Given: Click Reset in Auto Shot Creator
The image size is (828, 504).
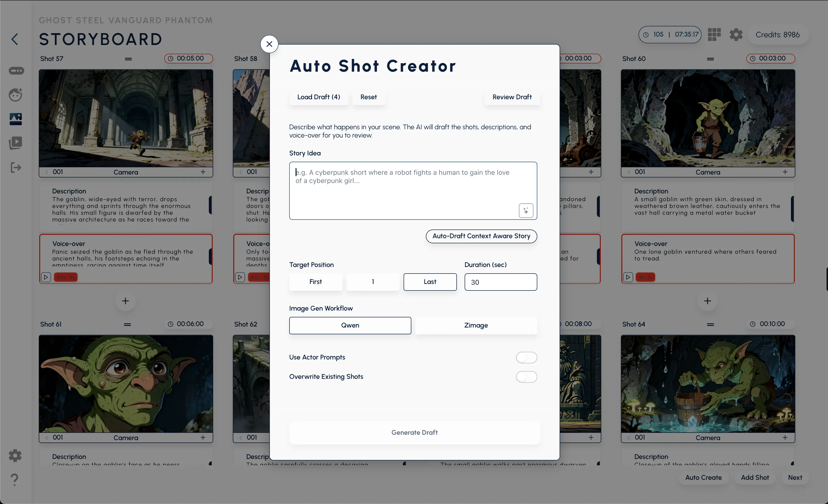Looking at the screenshot, I should tap(368, 97).
